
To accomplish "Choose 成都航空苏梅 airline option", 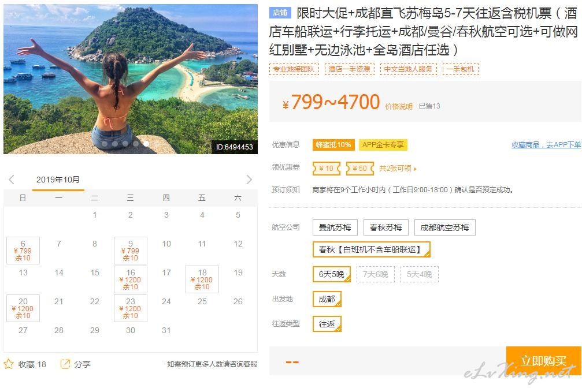I will pos(444,227).
